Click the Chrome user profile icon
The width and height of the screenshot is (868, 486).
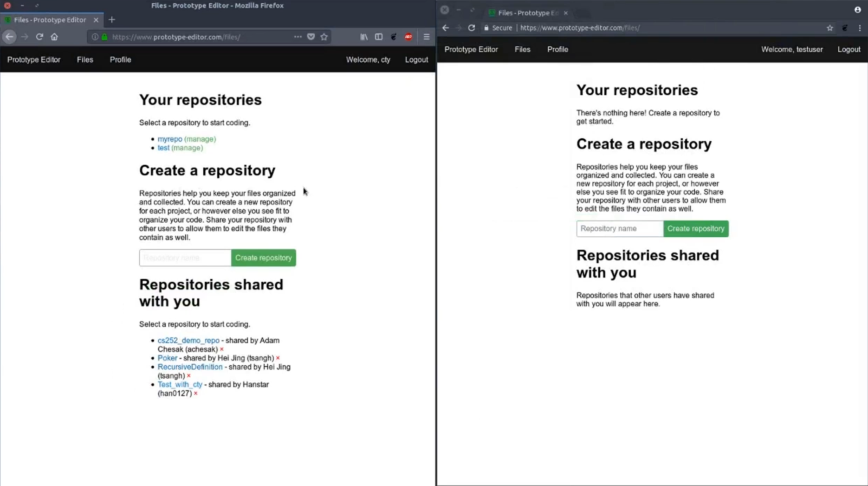(x=858, y=10)
